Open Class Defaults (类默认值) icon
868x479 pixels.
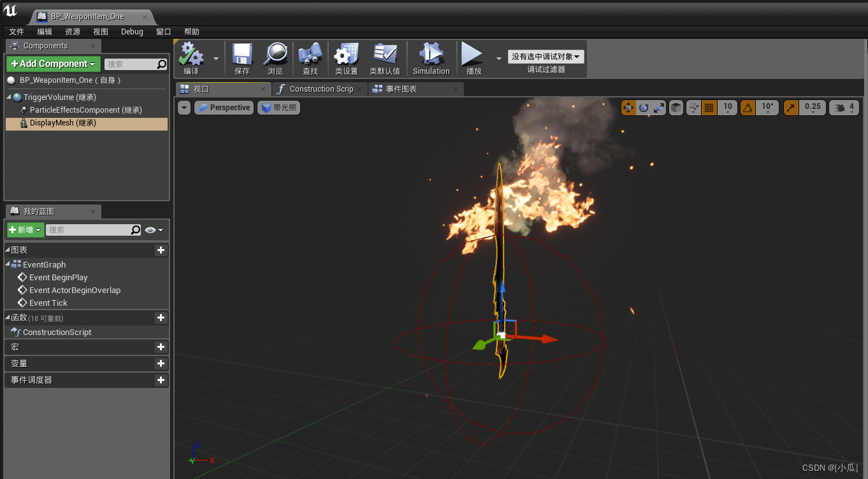click(x=385, y=55)
